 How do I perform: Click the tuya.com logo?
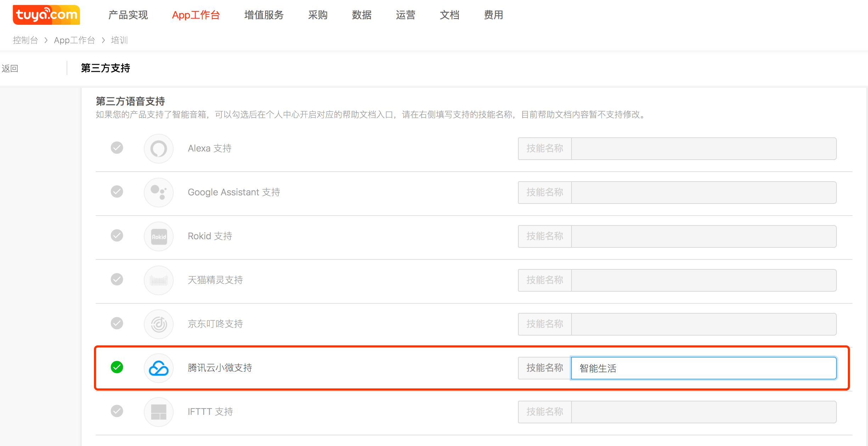coord(46,15)
